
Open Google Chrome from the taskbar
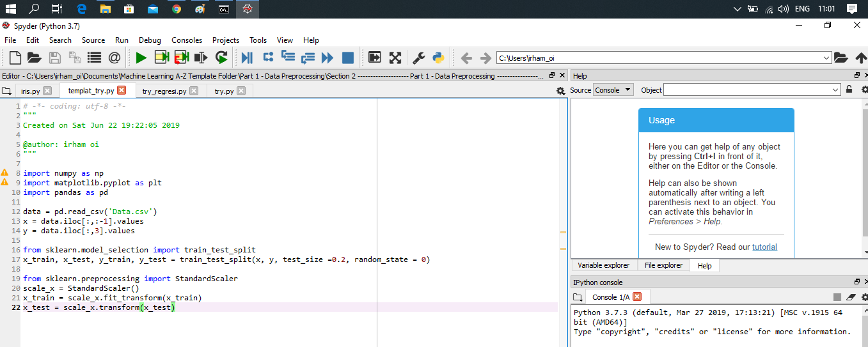(x=177, y=9)
